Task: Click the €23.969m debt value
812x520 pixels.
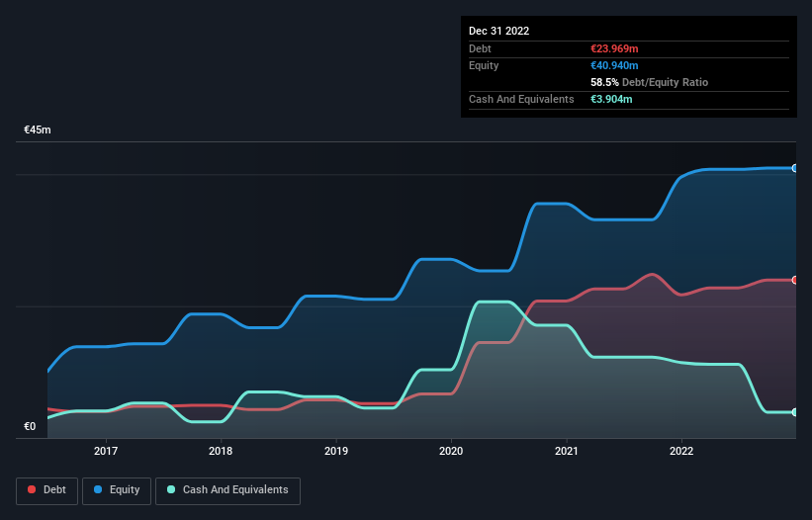Action: pos(614,48)
